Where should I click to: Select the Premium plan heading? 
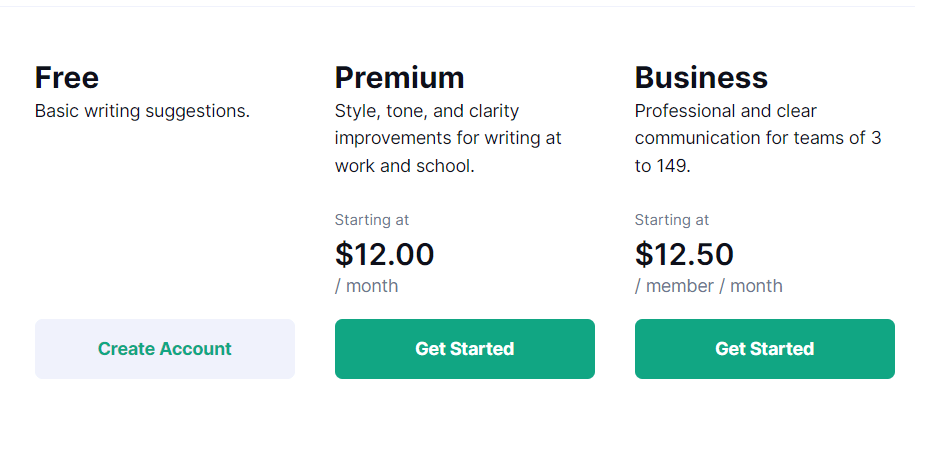tap(400, 78)
